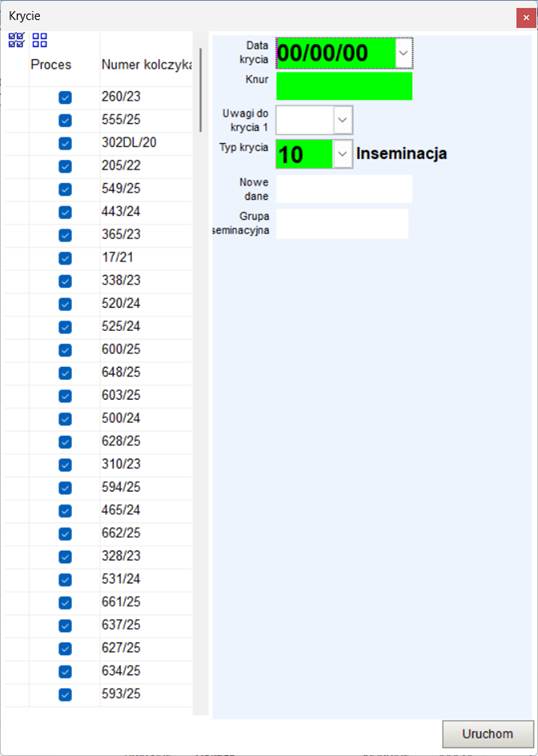Toggle the checkbox for 634/25
Image resolution: width=538 pixels, height=756 pixels.
65,672
